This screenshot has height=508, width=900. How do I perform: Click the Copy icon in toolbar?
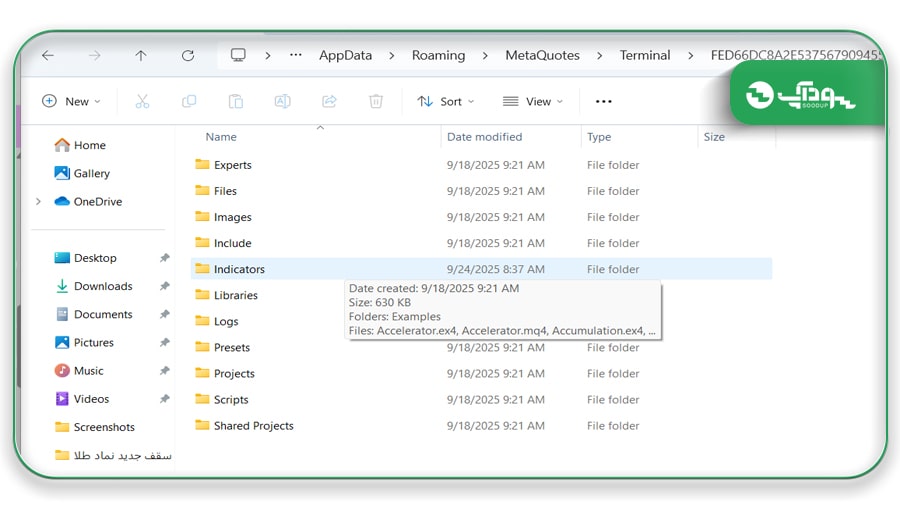(189, 102)
